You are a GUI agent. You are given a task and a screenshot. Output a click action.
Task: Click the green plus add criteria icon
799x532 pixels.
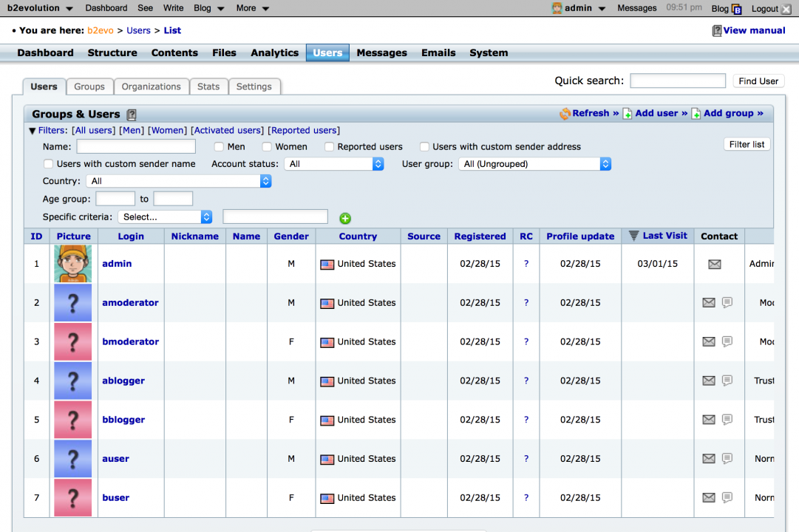(345, 218)
